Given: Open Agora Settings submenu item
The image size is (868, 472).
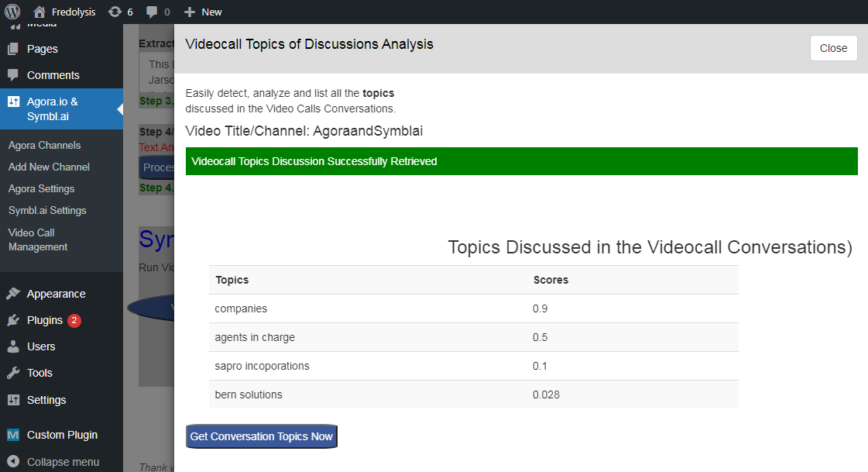Looking at the screenshot, I should [x=42, y=189].
